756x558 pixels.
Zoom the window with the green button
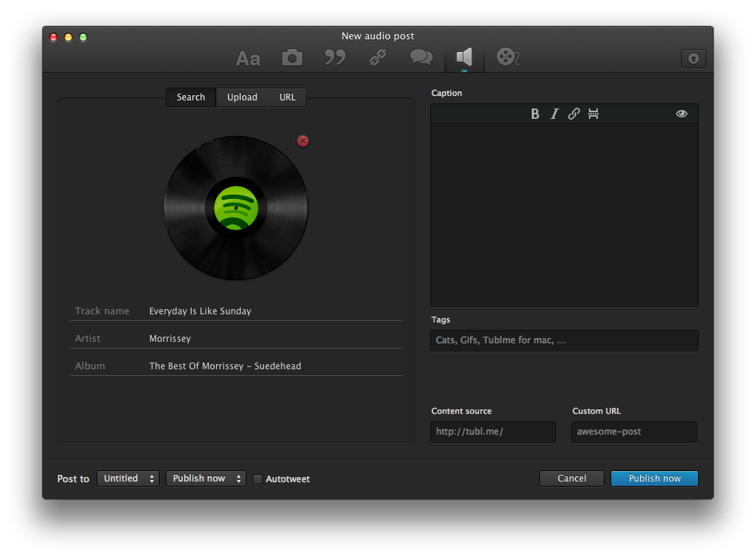click(x=83, y=37)
